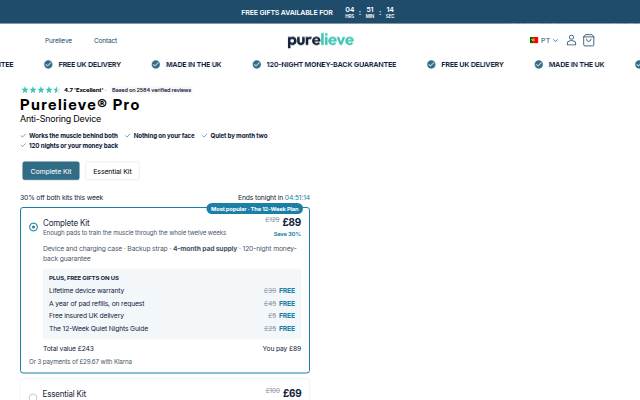640x400 pixels.
Task: Click the 'You pay £89' text
Action: [282, 349]
